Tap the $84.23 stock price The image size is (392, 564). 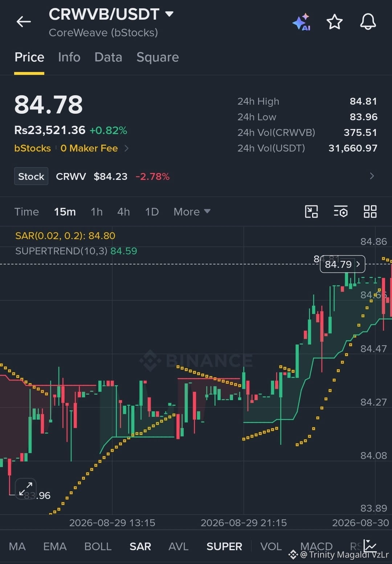(111, 177)
